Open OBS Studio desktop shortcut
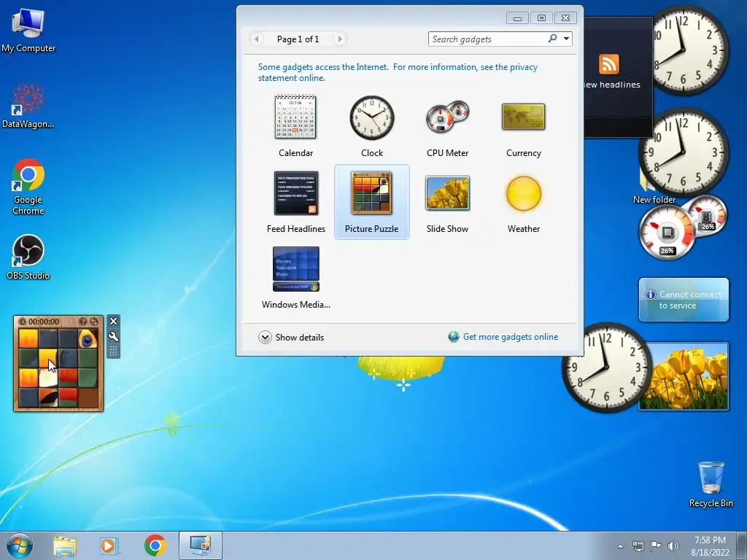Screen dimensions: 747x560 click(x=28, y=257)
